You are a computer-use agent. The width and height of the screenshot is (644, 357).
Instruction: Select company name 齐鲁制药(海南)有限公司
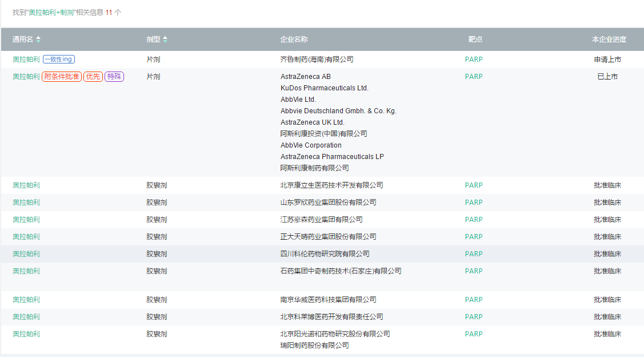click(317, 59)
